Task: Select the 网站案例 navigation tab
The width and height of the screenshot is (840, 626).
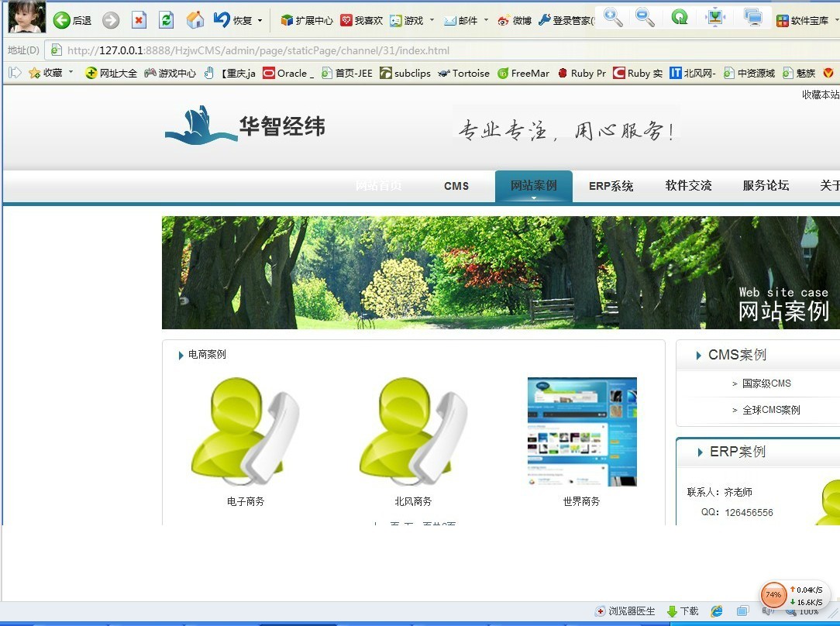Action: pos(534,186)
